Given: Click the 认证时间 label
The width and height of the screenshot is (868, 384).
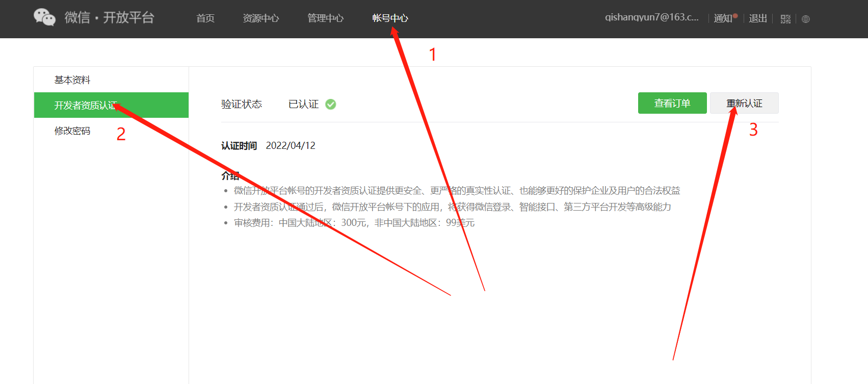Looking at the screenshot, I should point(239,146).
